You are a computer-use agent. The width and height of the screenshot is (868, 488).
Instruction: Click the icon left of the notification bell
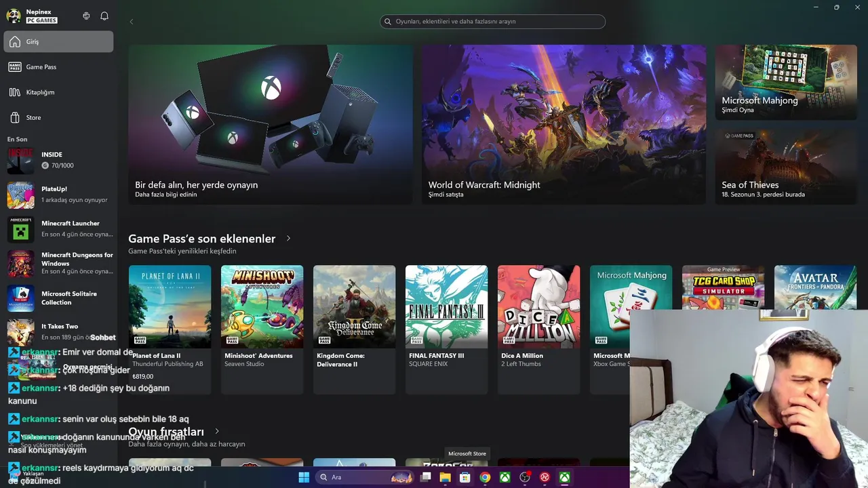[x=86, y=16]
